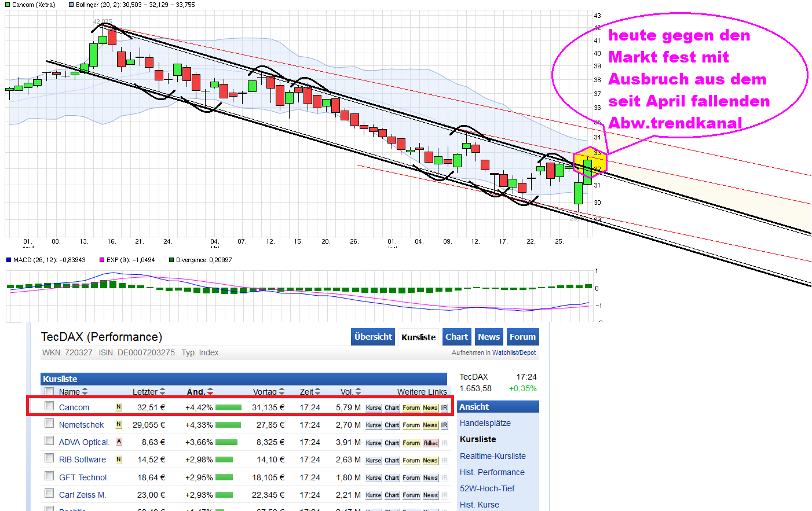
Task: Sort by the Zeit column arrows
Action: pyautogui.click(x=317, y=392)
